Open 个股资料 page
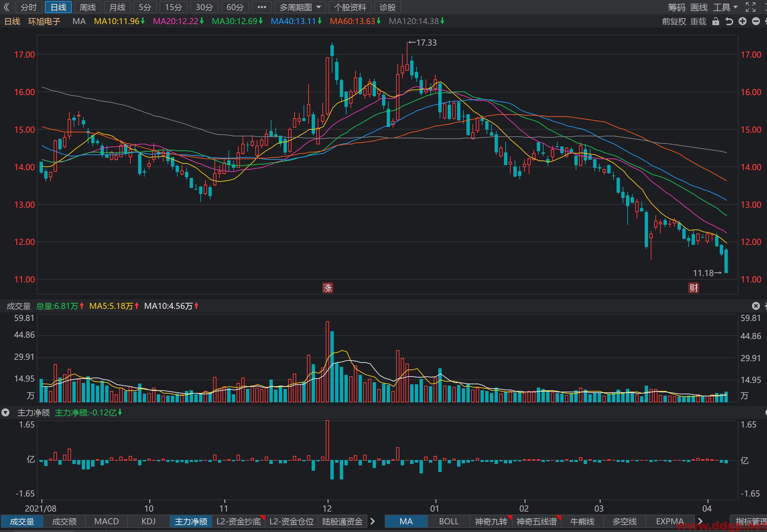 (x=350, y=7)
